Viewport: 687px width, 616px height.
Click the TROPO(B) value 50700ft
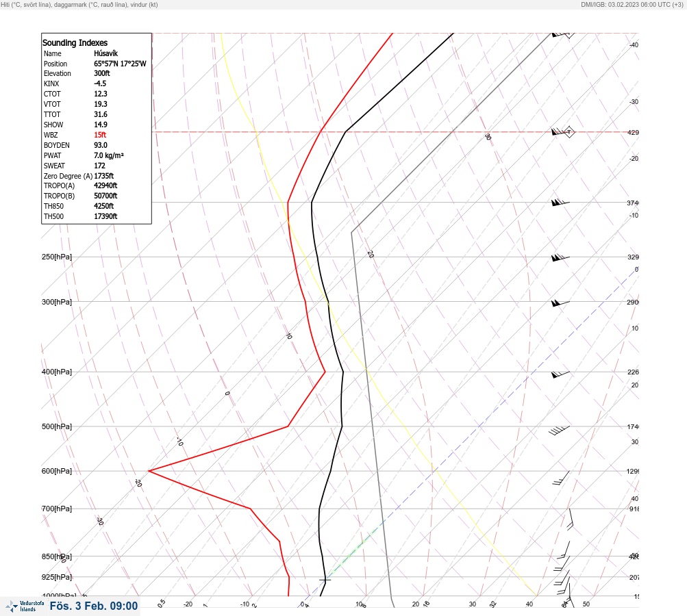coord(105,196)
